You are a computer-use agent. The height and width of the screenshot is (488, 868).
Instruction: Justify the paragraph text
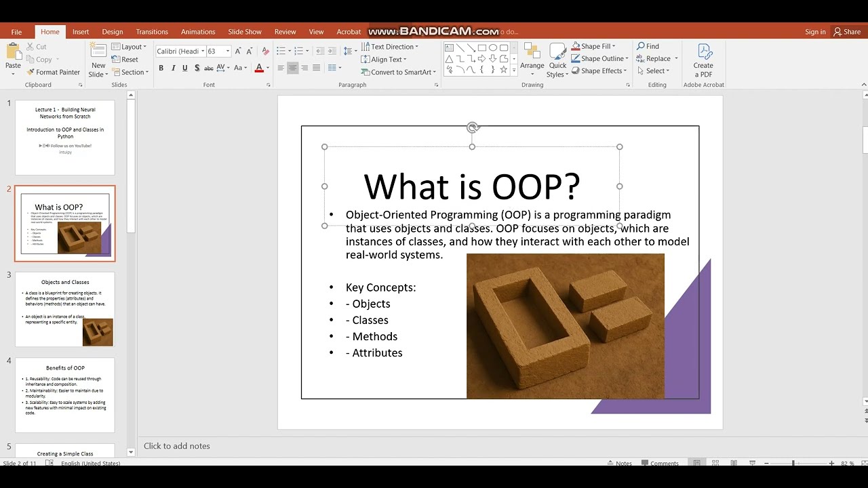tap(316, 68)
